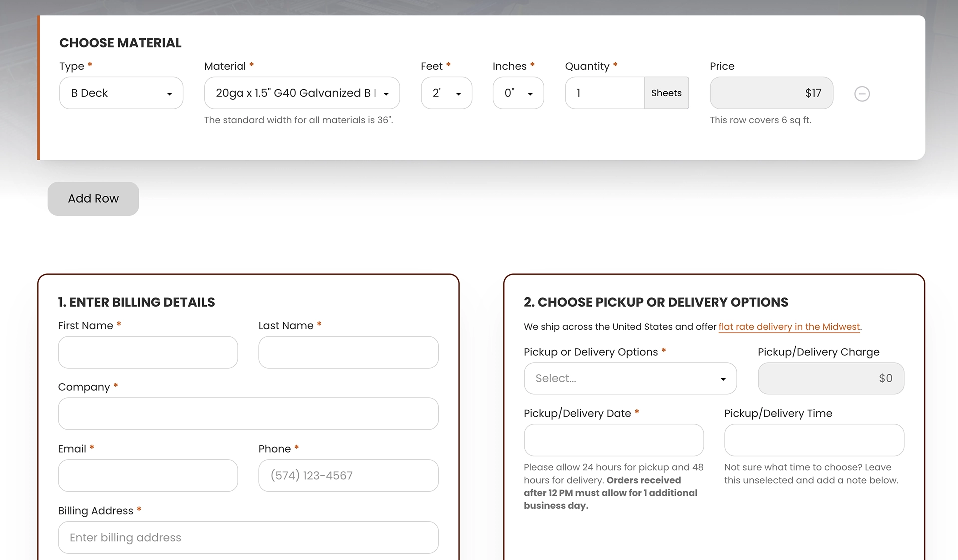Open the Inches dropdown
The height and width of the screenshot is (560, 958).
coord(518,93)
